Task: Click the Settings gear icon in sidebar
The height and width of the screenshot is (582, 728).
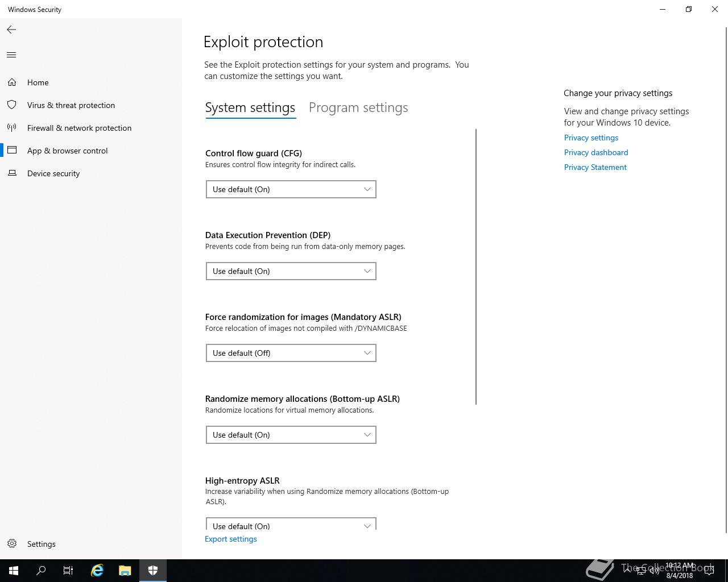Action: tap(12, 544)
